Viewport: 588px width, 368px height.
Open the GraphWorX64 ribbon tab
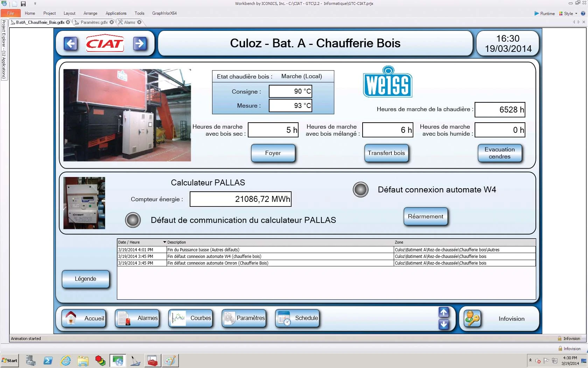coord(164,13)
